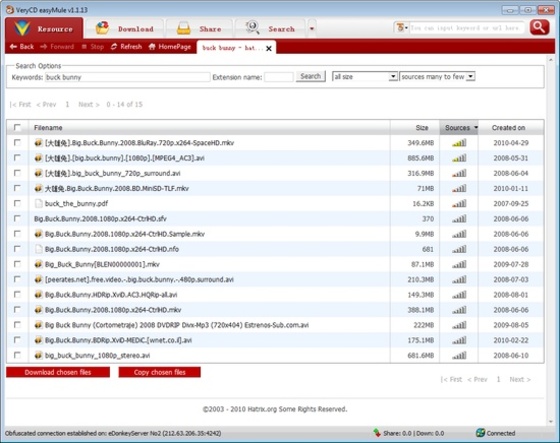The image size is (560, 443).
Task: Sort by the Sources column header
Action: 459,128
